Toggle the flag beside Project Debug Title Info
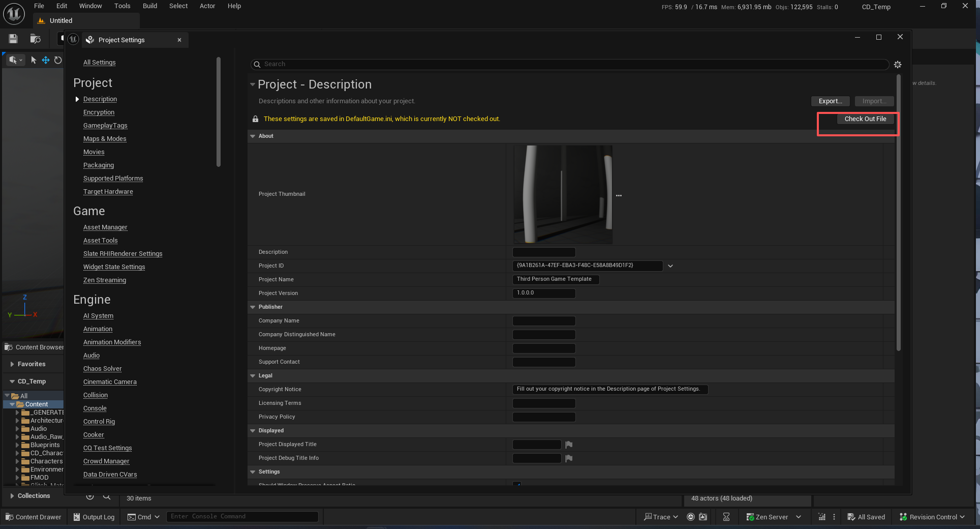 [569, 458]
